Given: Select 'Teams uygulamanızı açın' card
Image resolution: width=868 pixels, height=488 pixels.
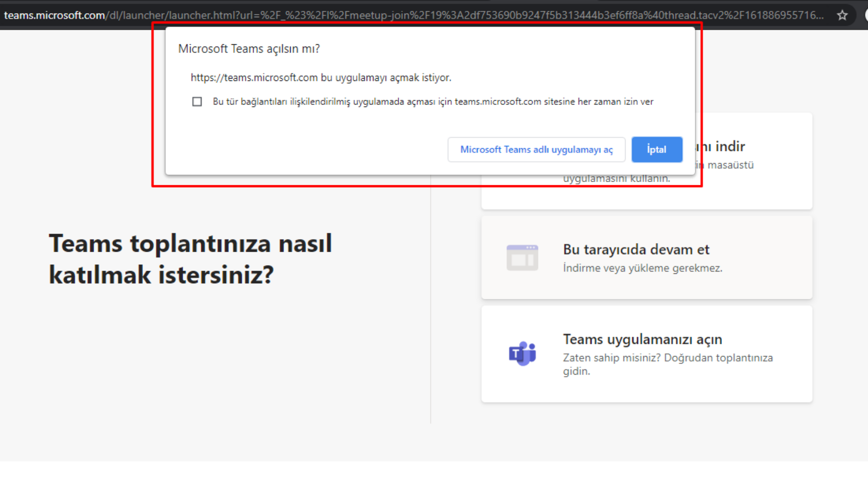Looking at the screenshot, I should click(646, 354).
